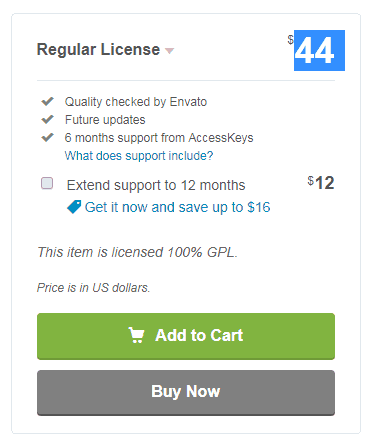Screen dimensions: 377x446
Task: Click the Quality checked by Envato text
Action: tap(136, 102)
